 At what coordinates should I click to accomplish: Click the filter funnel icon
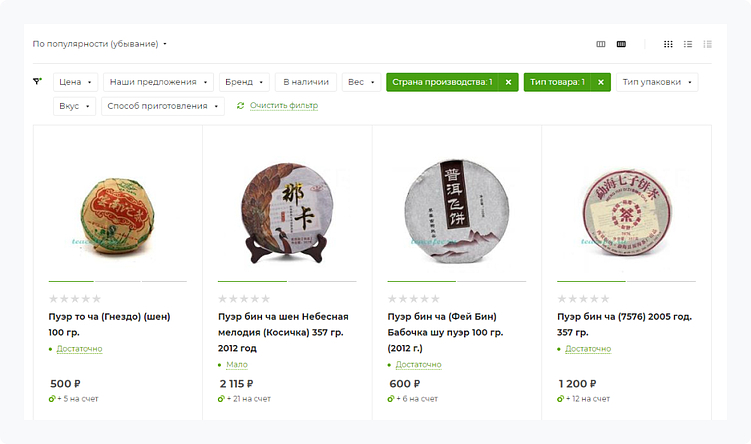38,82
